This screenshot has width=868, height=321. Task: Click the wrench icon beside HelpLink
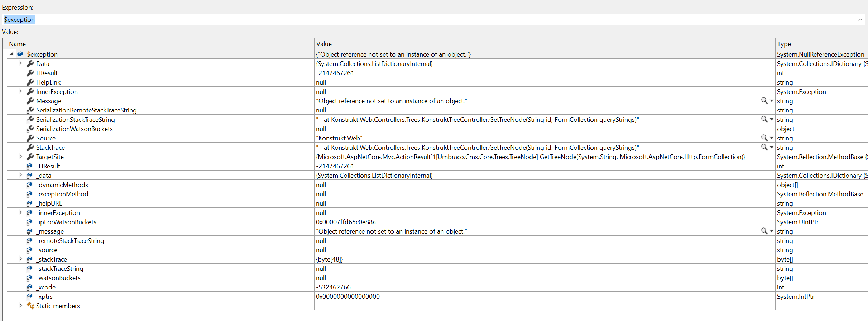pos(30,82)
